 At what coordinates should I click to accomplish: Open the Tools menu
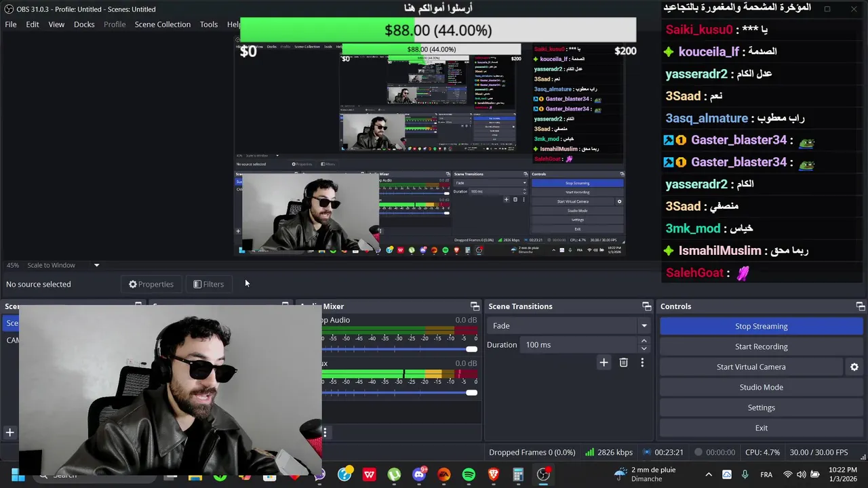click(x=209, y=24)
